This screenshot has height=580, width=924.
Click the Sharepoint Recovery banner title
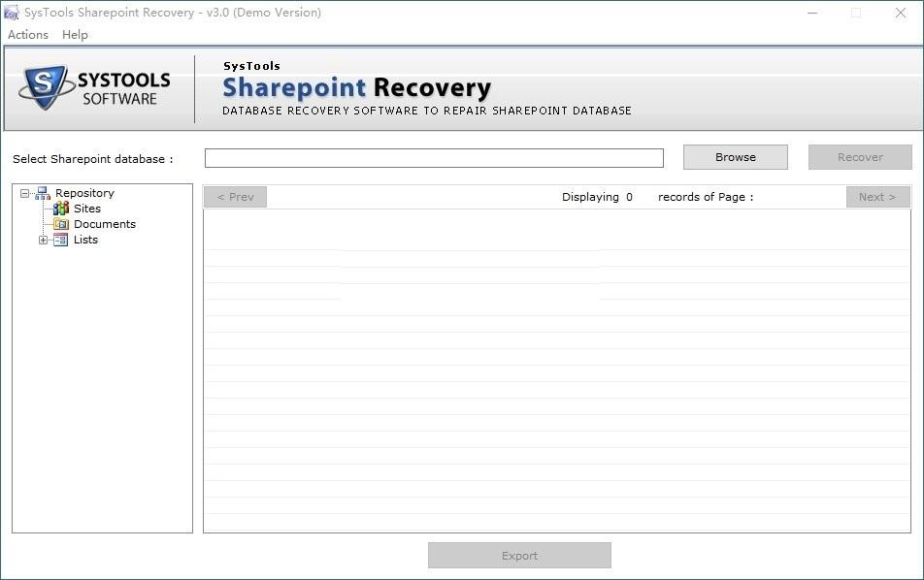click(x=356, y=87)
